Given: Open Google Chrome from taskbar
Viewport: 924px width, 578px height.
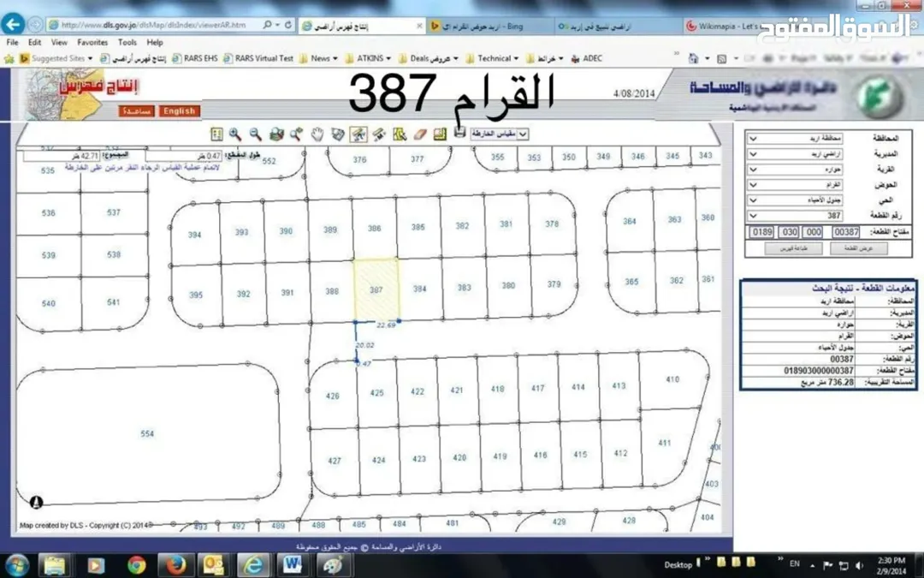Looking at the screenshot, I should click(x=136, y=565).
